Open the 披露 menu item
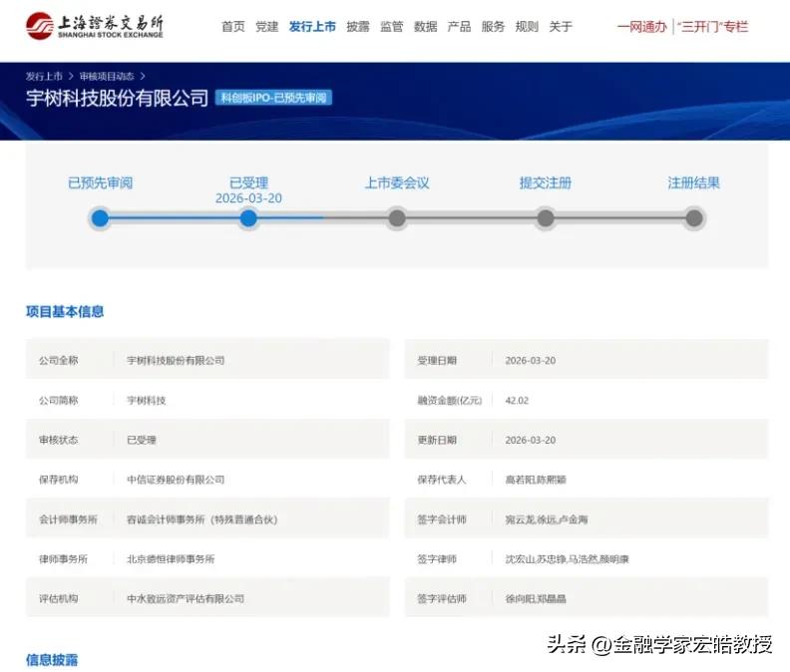The width and height of the screenshot is (790, 672). pos(358,27)
